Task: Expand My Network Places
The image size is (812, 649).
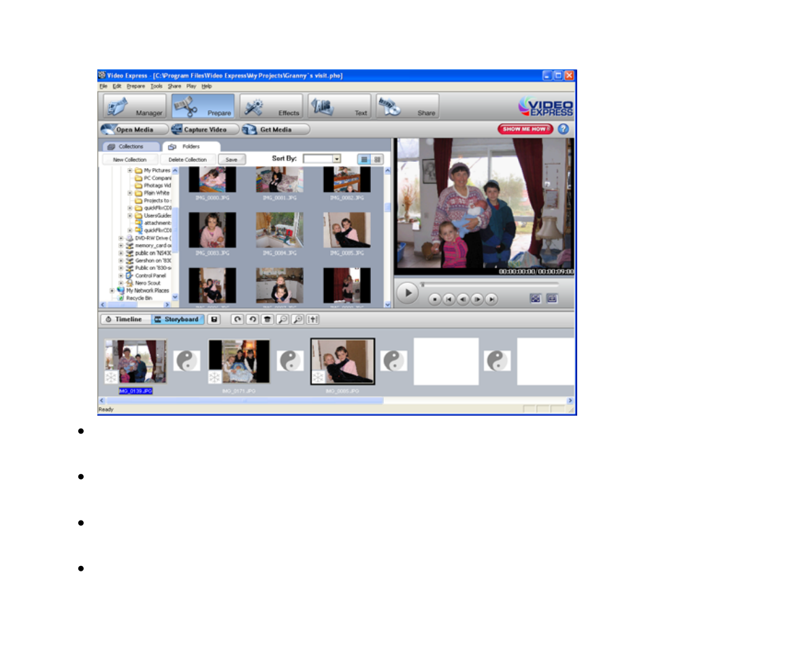Action: 112,290
